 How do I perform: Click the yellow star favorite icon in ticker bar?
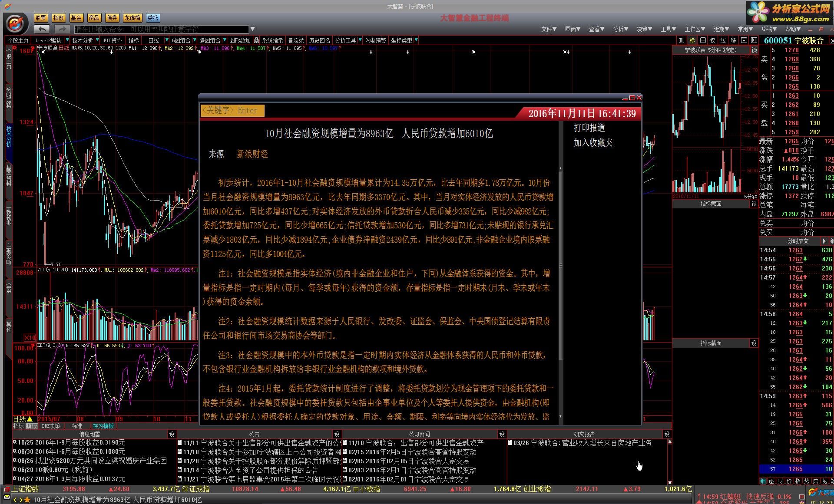[28, 500]
